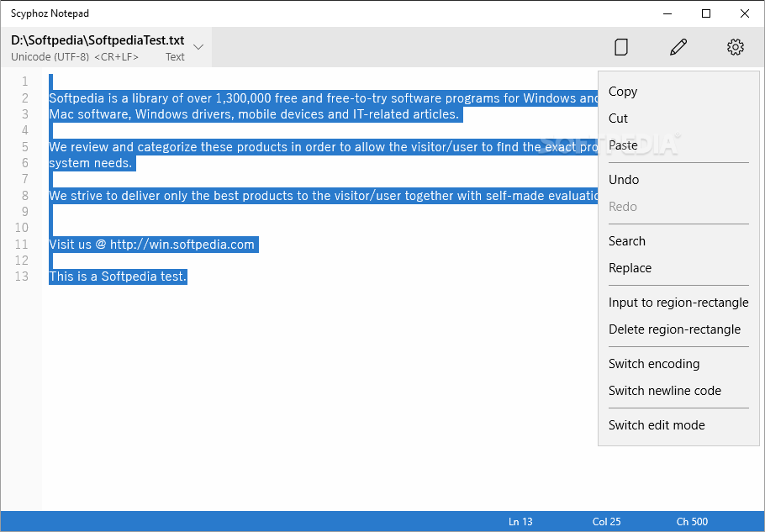Choose Delete region-rectangle
The width and height of the screenshot is (765, 532).
click(674, 329)
